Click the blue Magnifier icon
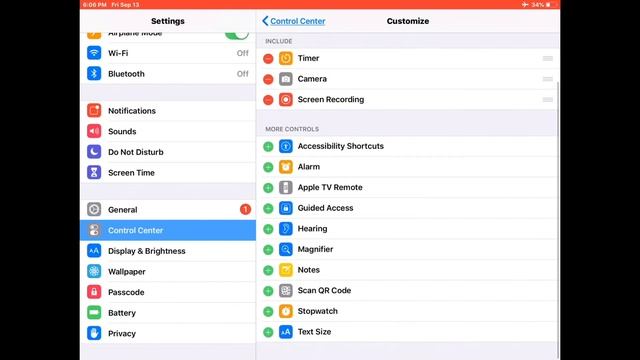 286,249
